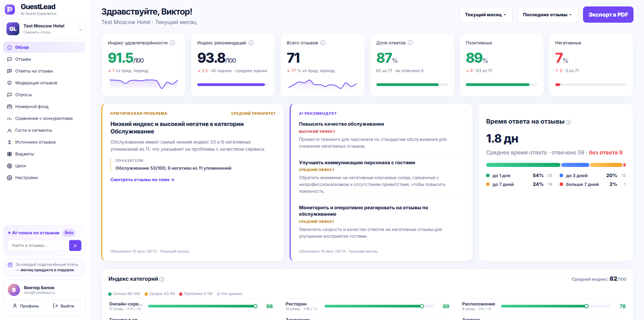Open the Текущий месяц period dropdown
This screenshot has height=320, width=644.
point(486,15)
